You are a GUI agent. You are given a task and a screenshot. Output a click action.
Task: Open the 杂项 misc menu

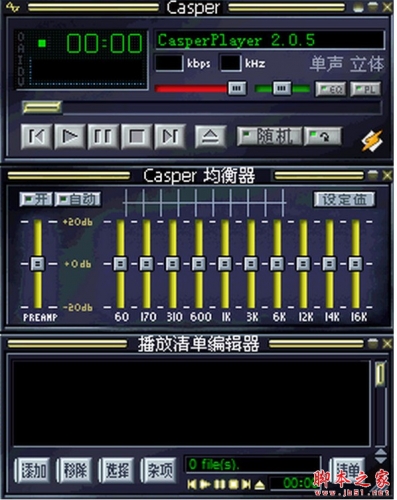(159, 470)
